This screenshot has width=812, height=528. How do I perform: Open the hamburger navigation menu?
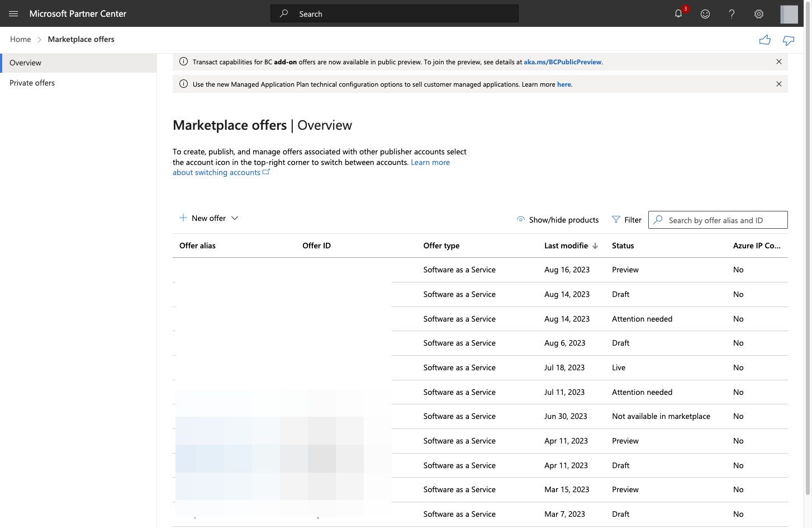click(x=13, y=13)
